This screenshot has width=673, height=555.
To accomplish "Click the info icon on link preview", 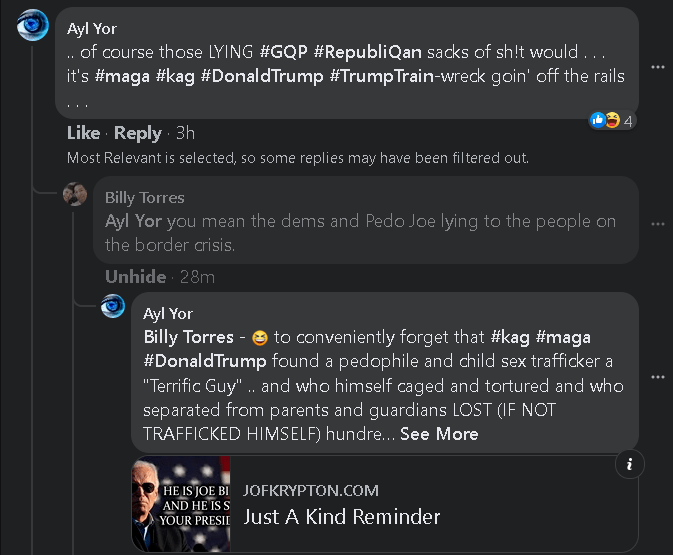I will click(x=628, y=463).
